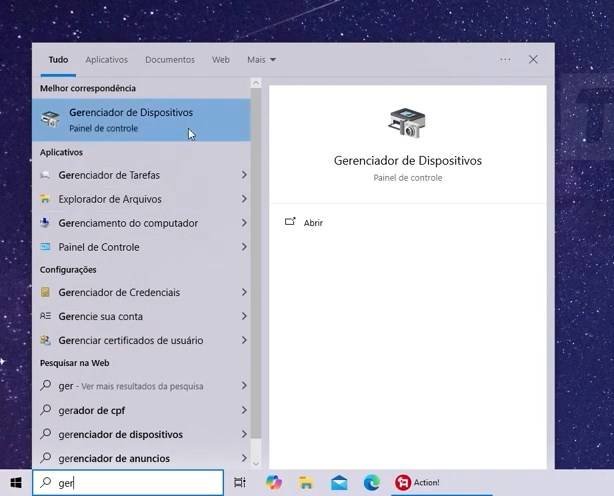614x496 pixels.
Task: Click 'ger - Ver mais resultados da pesquisa'
Action: tap(141, 386)
